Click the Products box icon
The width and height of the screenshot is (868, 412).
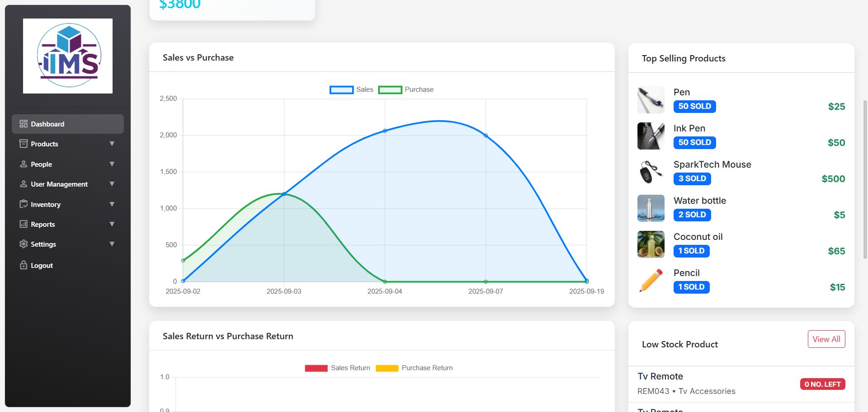pyautogui.click(x=24, y=144)
